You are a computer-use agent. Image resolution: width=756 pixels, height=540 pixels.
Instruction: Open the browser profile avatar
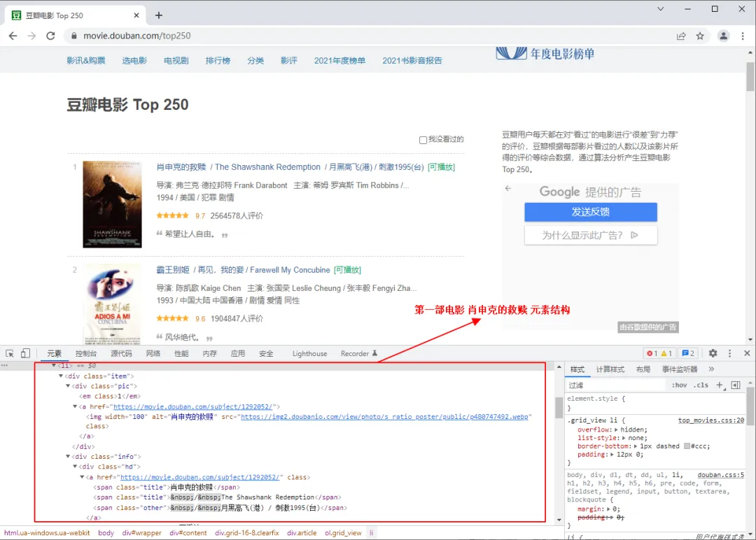[724, 36]
